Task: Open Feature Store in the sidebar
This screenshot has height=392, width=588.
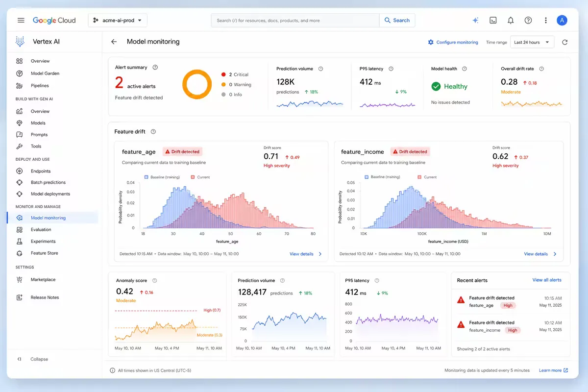Action: 52,253
